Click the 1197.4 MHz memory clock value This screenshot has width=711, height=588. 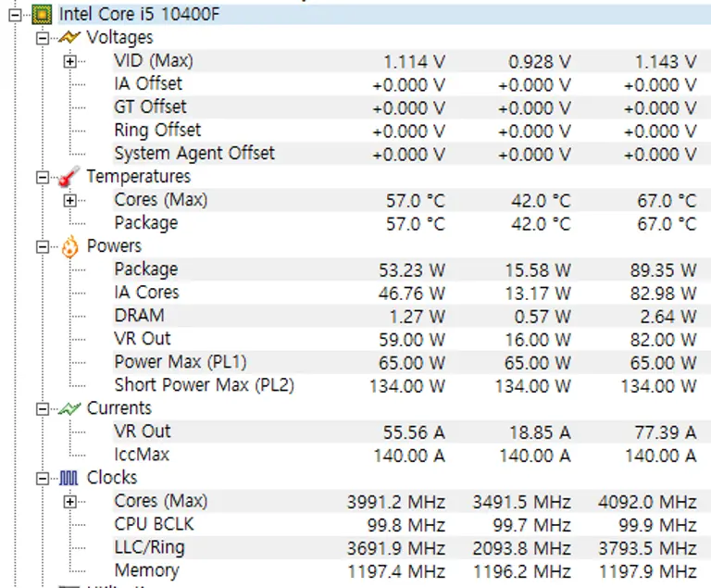click(397, 571)
